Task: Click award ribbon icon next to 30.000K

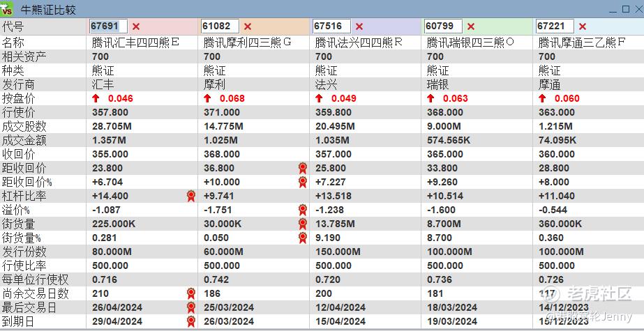Action: click(x=303, y=224)
